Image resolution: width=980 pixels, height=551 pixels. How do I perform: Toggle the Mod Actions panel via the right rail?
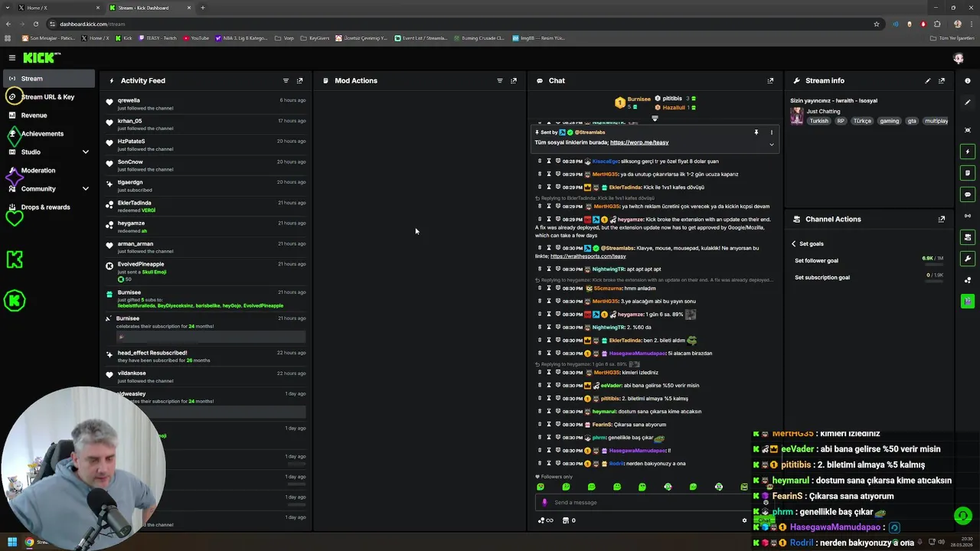pyautogui.click(x=968, y=173)
